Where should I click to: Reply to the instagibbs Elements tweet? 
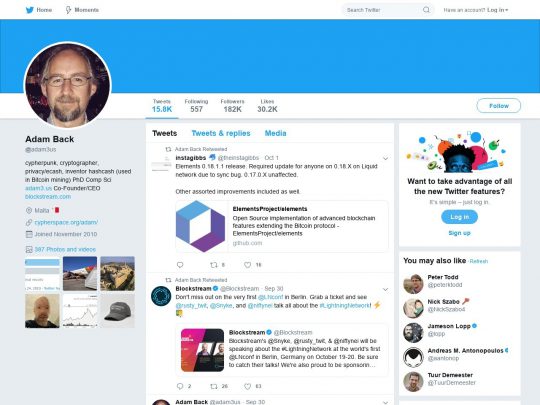pyautogui.click(x=180, y=265)
